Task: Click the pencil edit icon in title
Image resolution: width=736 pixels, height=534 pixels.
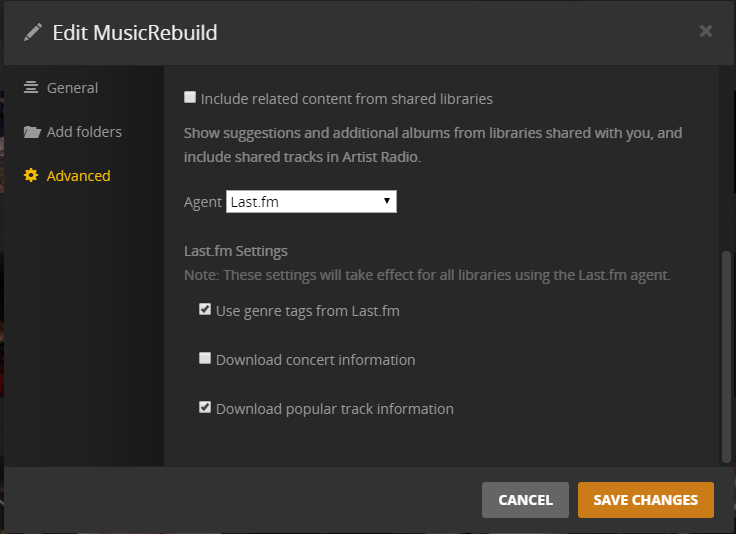Action: (33, 32)
